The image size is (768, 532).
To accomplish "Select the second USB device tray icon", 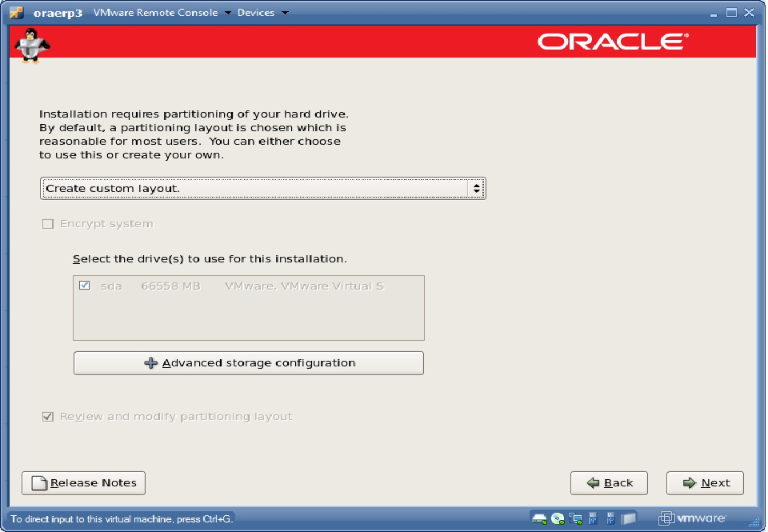I will click(610, 518).
